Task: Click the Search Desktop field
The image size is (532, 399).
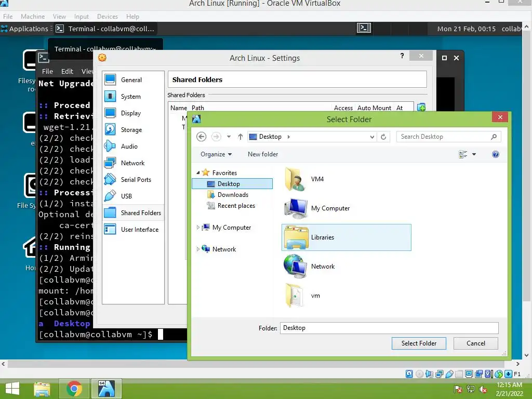Action: click(448, 137)
